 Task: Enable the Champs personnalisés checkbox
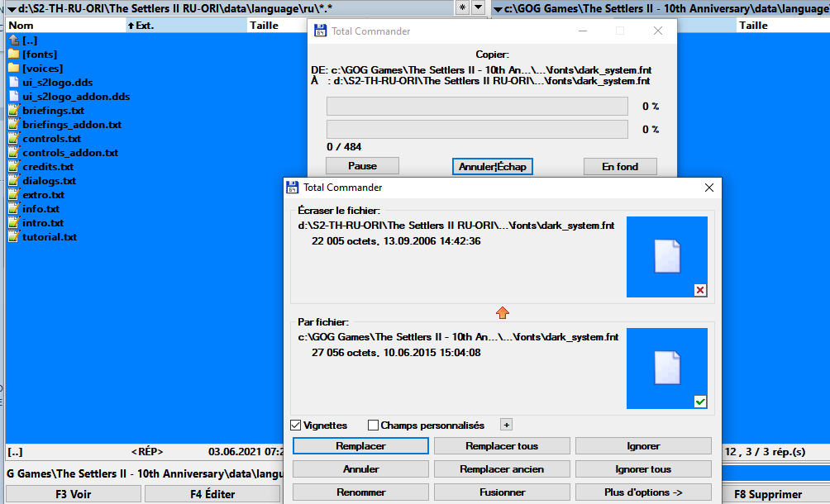373,426
